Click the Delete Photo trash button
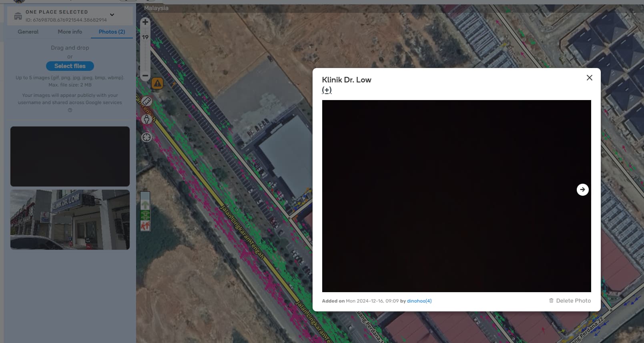The image size is (644, 343). click(570, 301)
